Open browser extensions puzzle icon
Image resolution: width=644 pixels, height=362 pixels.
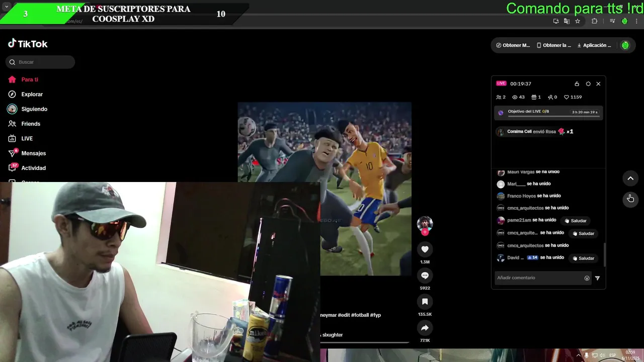[594, 21]
